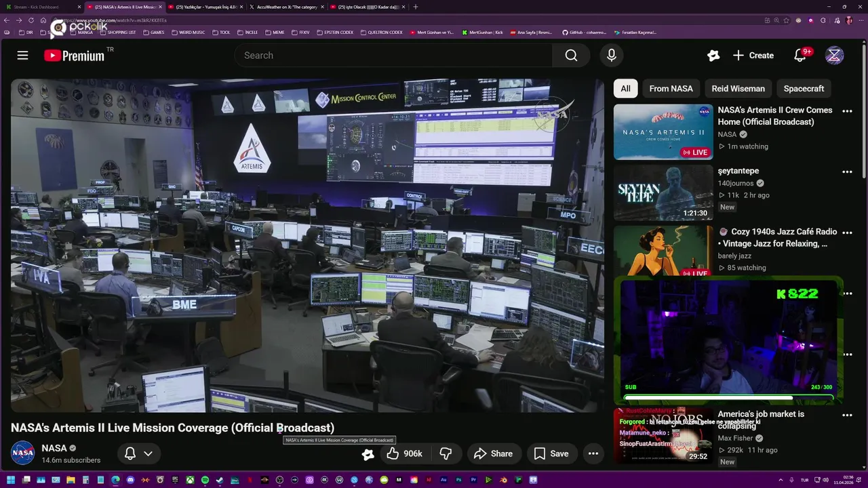The height and width of the screenshot is (488, 868).
Task: Open options menu for şeytantepe video
Action: tap(847, 172)
